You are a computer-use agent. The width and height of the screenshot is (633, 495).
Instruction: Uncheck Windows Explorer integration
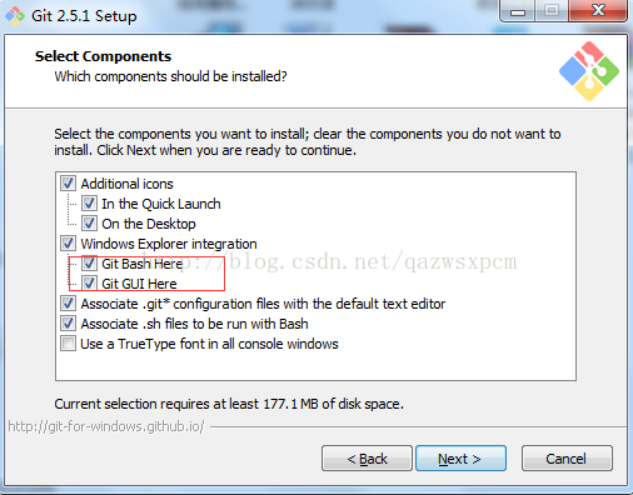point(68,244)
